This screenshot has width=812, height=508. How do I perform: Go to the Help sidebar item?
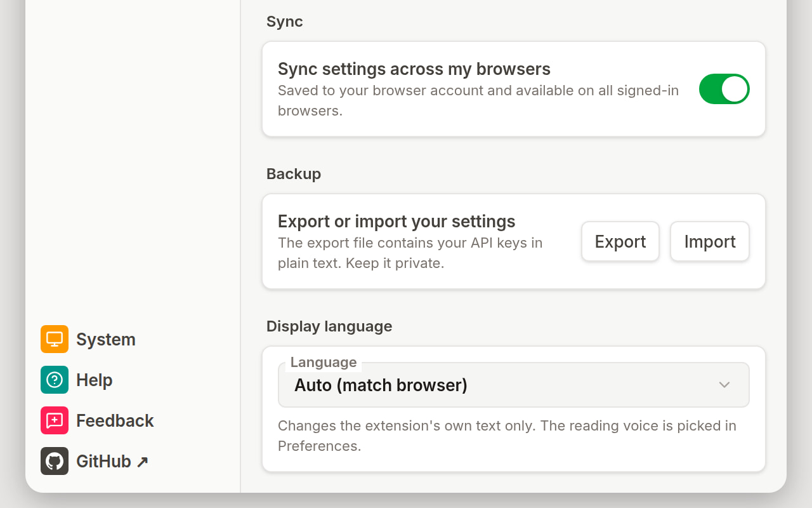(77, 380)
